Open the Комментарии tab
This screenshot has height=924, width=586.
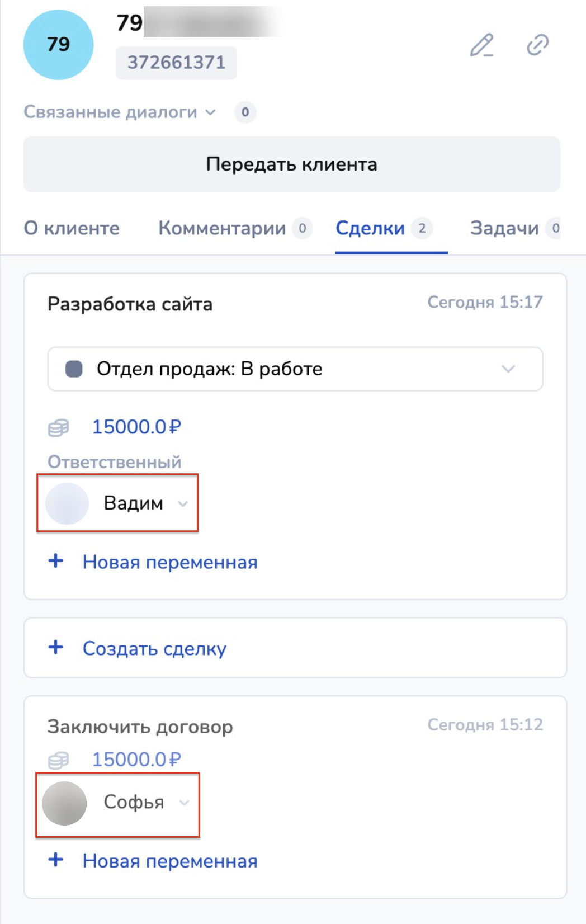222,228
